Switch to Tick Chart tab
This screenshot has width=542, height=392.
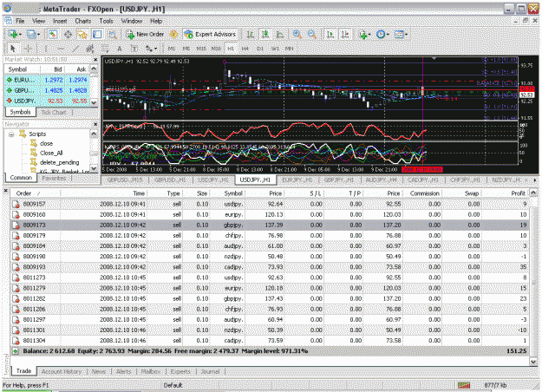pyautogui.click(x=54, y=113)
